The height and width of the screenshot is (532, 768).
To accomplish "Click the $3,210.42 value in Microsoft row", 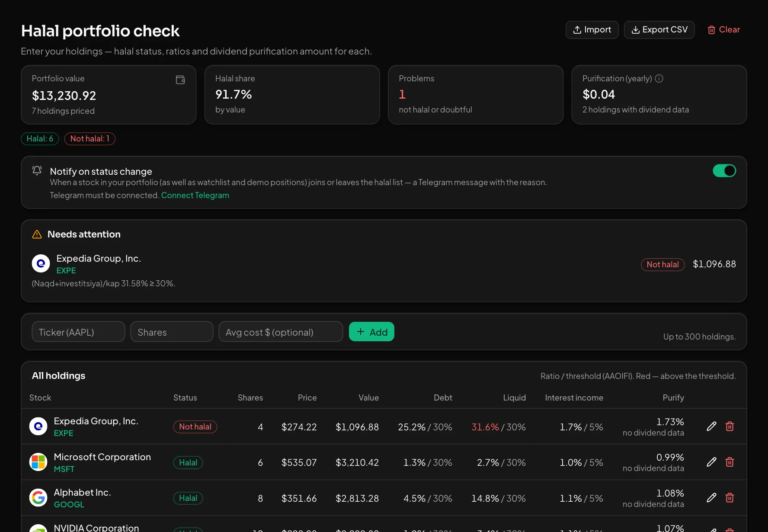I will 357,462.
